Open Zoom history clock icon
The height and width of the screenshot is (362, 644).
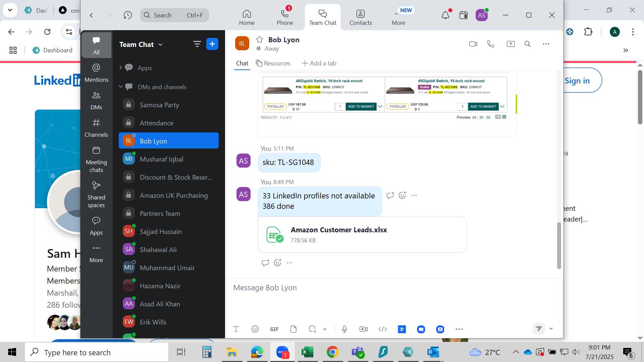point(127,15)
